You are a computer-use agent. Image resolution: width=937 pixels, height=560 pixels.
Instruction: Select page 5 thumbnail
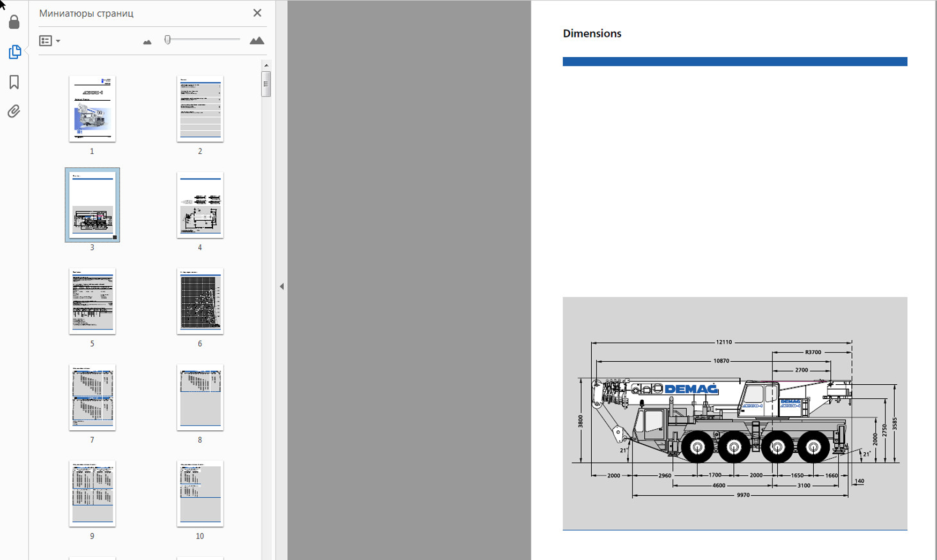point(92,301)
